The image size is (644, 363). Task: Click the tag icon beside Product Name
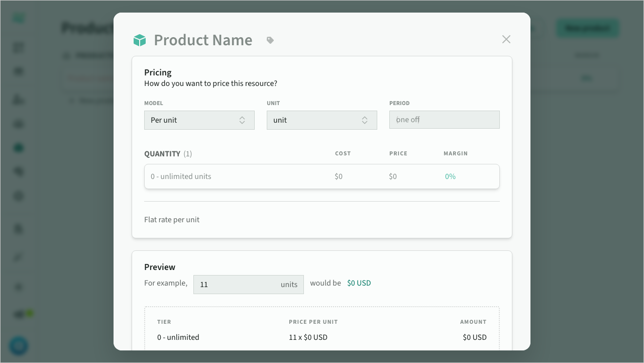270,40
